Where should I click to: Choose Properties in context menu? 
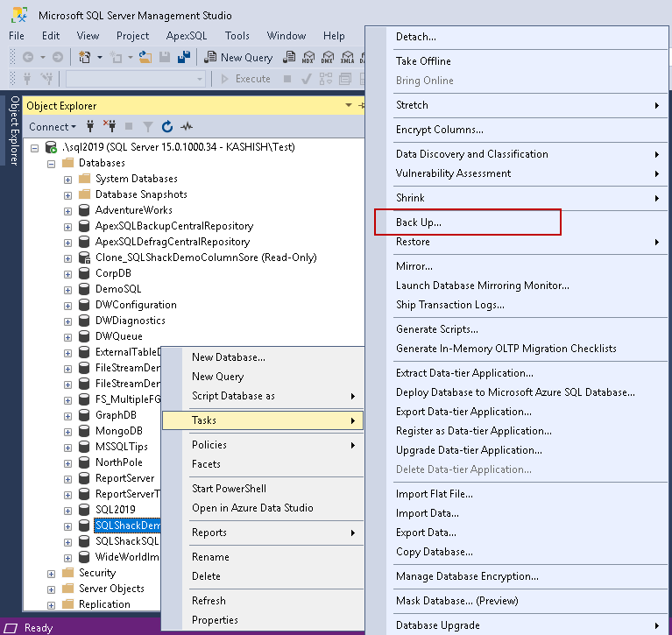[263, 620]
